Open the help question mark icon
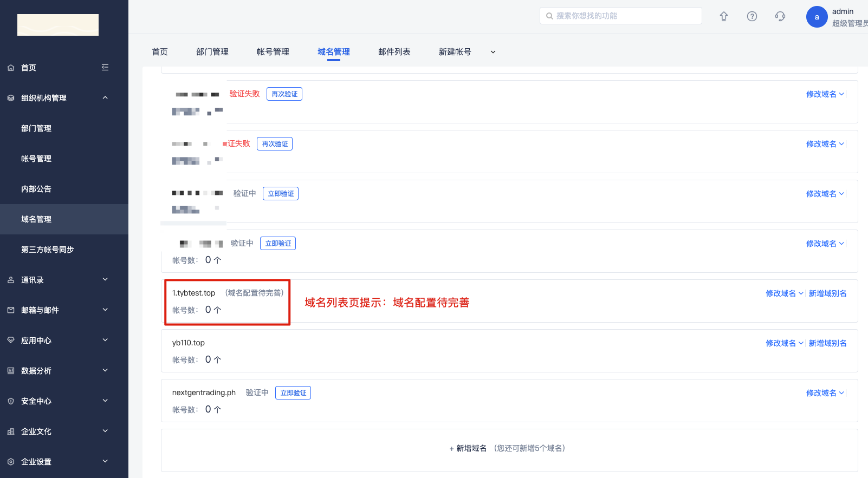This screenshot has width=868, height=478. [752, 16]
